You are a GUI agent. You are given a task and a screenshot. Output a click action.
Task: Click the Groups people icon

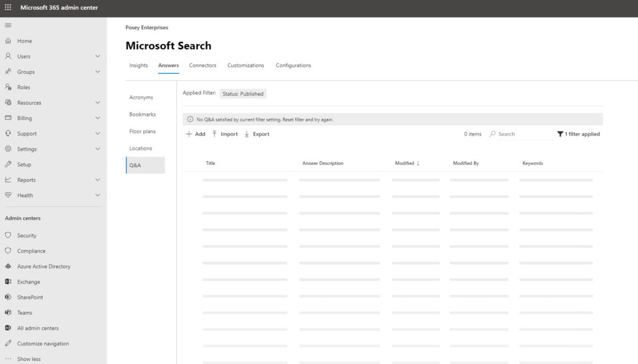tap(8, 72)
